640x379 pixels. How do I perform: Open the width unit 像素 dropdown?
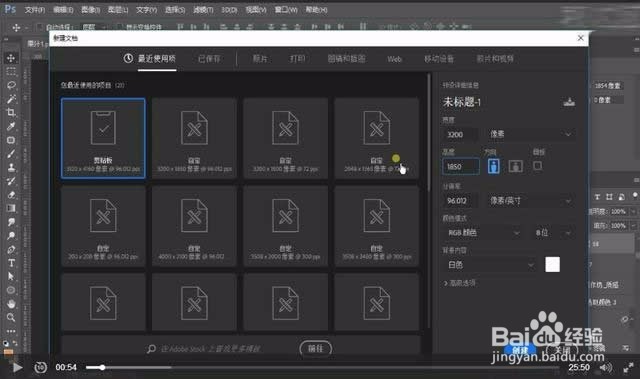(x=531, y=134)
